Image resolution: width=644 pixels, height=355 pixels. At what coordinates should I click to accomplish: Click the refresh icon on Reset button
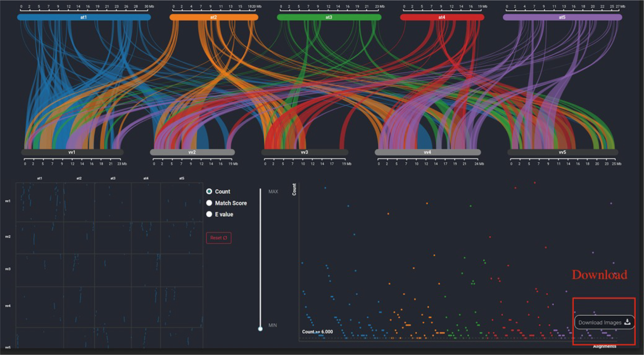225,238
